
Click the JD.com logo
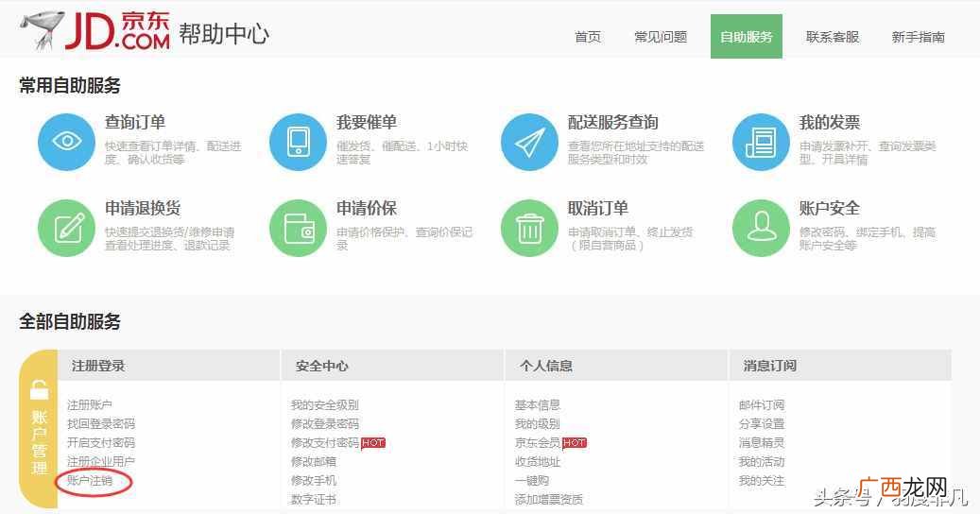point(95,30)
